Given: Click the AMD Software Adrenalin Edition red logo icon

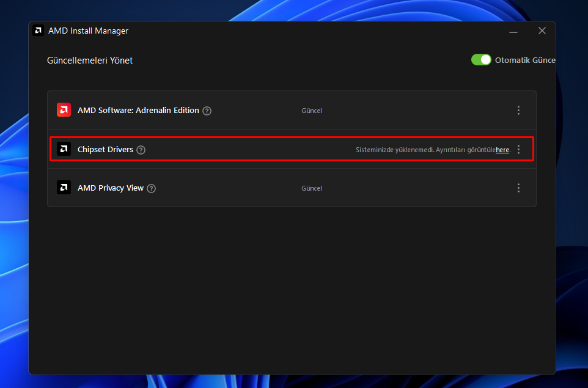Looking at the screenshot, I should [64, 110].
